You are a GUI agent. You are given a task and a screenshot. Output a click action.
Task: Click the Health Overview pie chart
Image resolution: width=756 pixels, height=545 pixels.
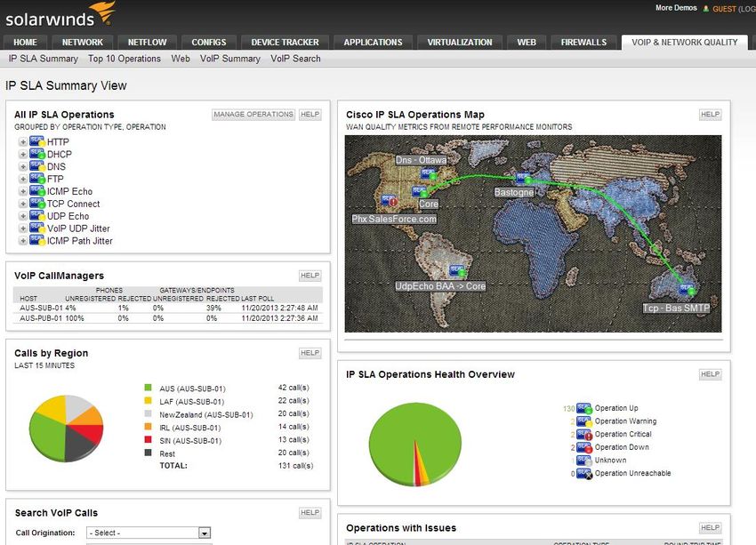(x=414, y=445)
